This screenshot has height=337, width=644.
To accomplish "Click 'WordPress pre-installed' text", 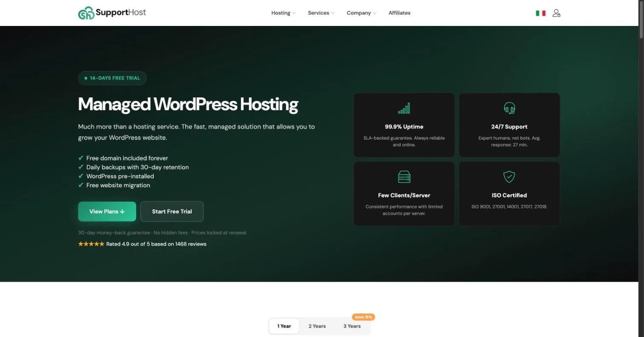I will tap(120, 176).
